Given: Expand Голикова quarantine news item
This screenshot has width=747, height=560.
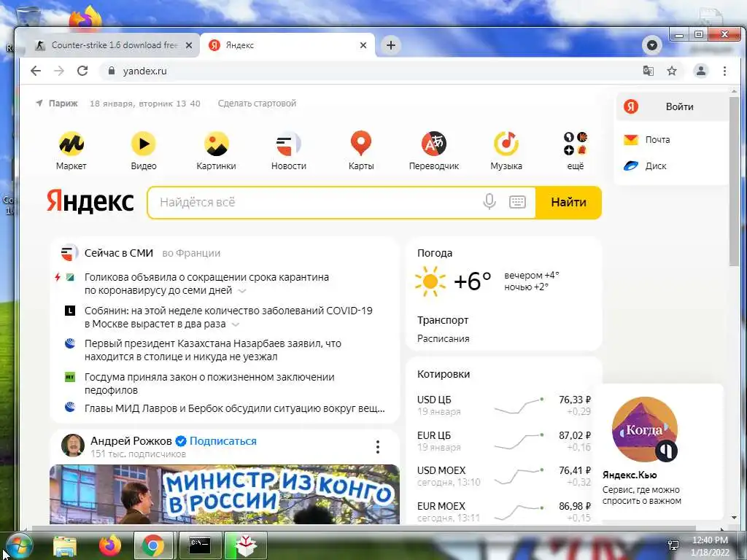Looking at the screenshot, I should tap(242, 291).
